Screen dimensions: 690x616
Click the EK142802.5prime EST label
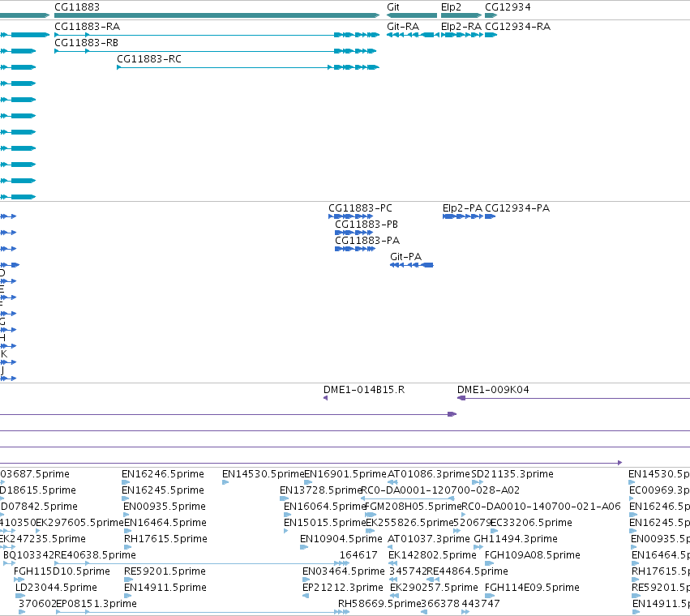[433, 555]
